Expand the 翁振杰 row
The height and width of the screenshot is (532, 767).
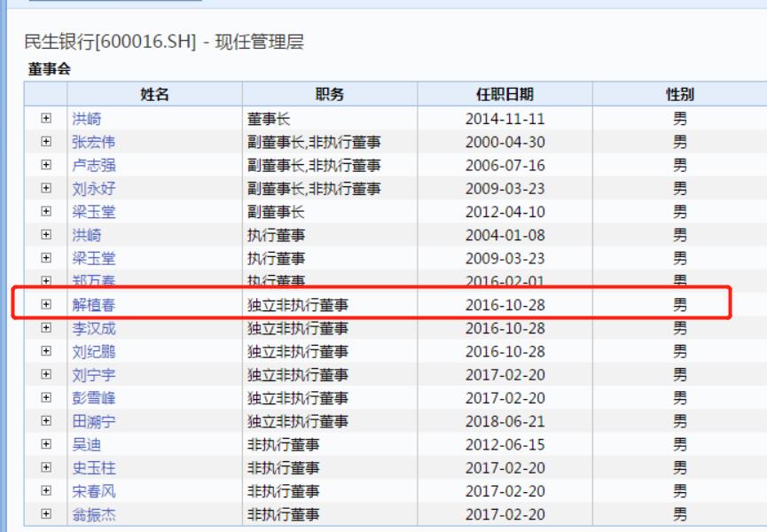coord(46,514)
